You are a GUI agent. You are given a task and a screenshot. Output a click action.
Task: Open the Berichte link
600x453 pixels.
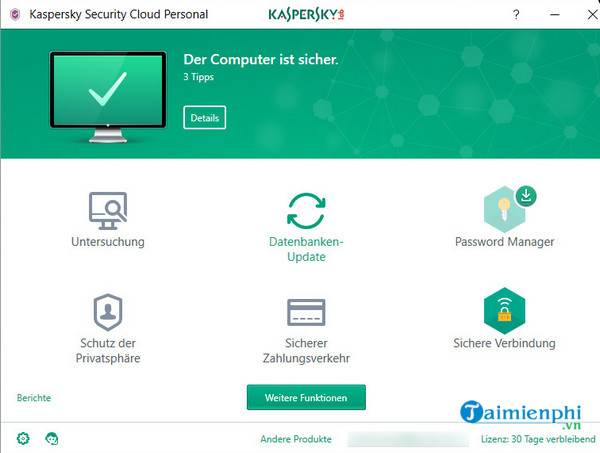click(x=34, y=398)
